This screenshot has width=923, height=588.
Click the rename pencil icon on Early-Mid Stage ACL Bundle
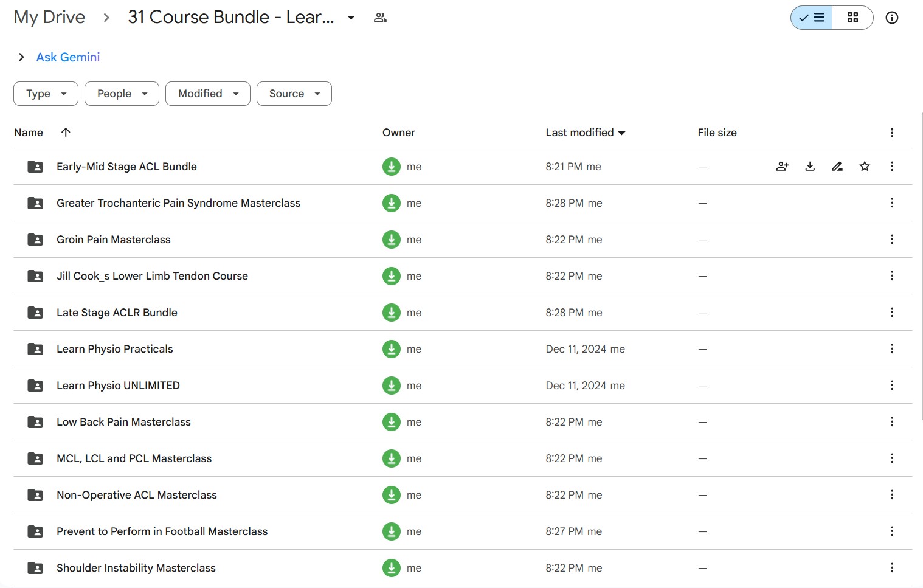click(837, 167)
